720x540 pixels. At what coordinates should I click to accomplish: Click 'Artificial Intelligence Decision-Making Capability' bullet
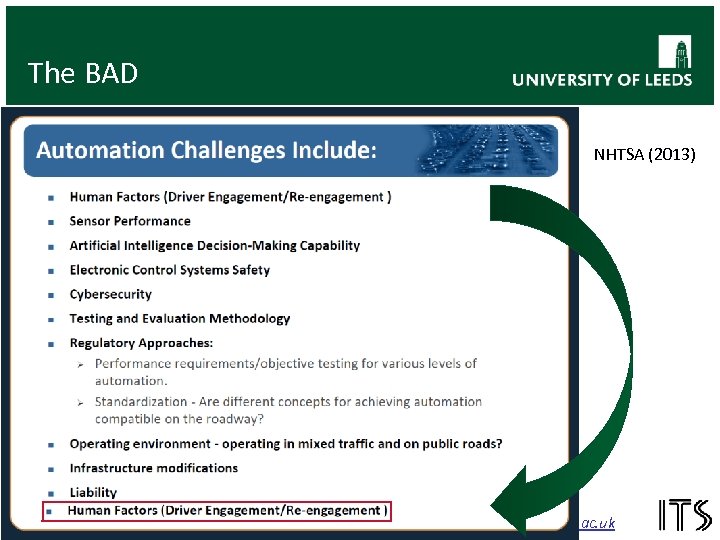coord(214,246)
